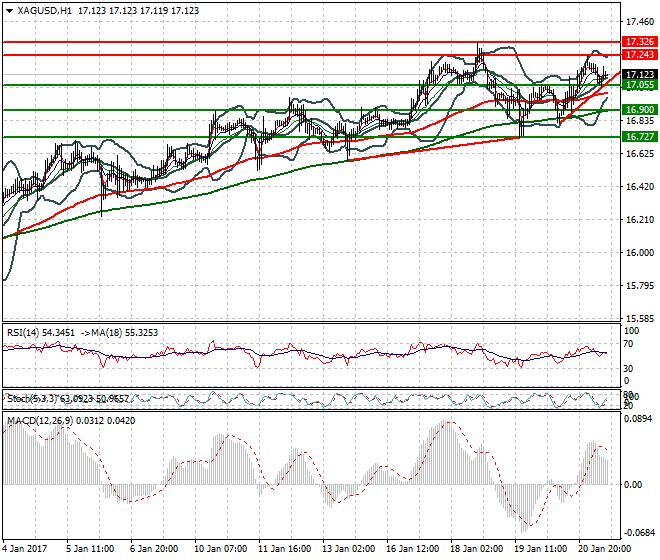
Task: Click the 17.326 red resistance price label
Action: point(639,42)
